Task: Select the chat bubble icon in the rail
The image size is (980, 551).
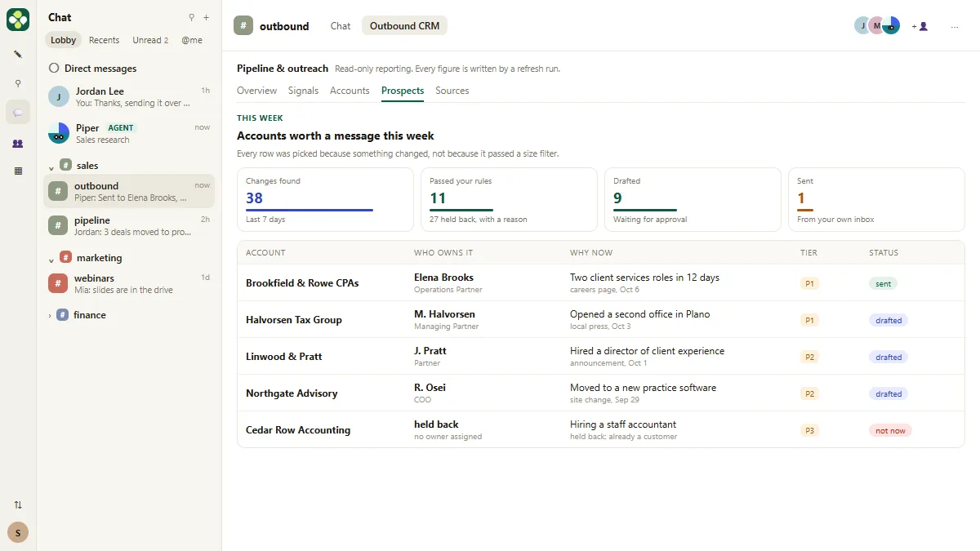Action: click(x=18, y=113)
